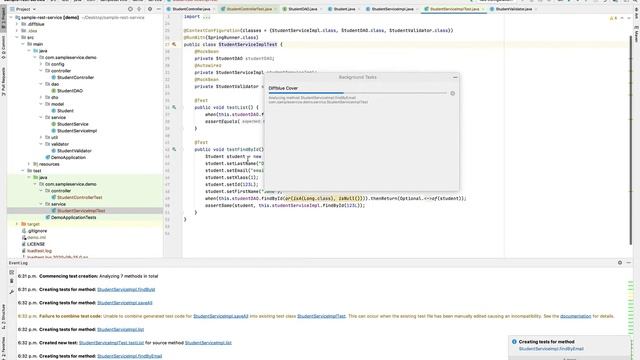Open the Favorites side tool window
Image resolution: width=640 pixels, height=360 pixels.
coord(3,347)
